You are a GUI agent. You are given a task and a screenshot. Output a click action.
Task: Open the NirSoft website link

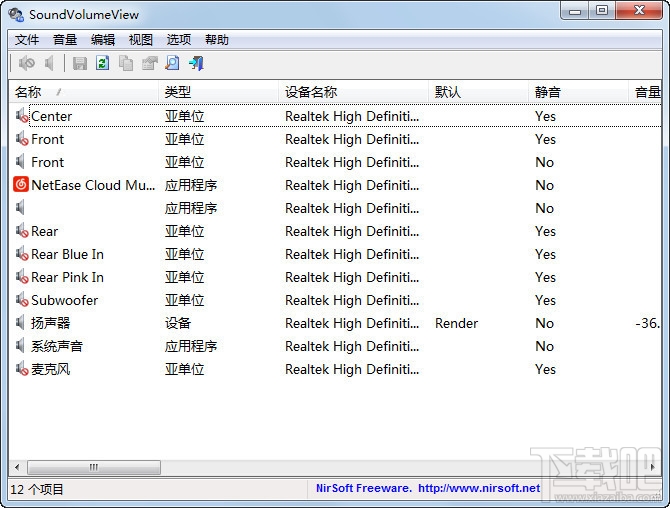coord(479,488)
